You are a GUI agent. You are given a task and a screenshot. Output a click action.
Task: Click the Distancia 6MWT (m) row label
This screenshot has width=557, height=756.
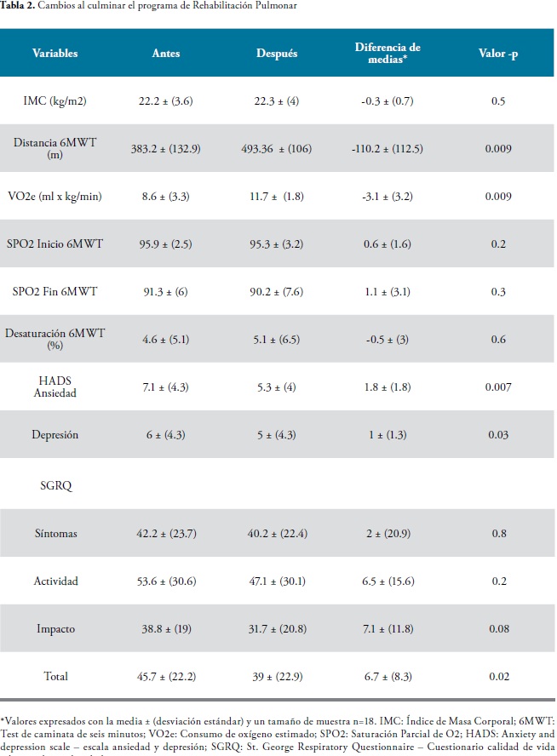pyautogui.click(x=55, y=148)
